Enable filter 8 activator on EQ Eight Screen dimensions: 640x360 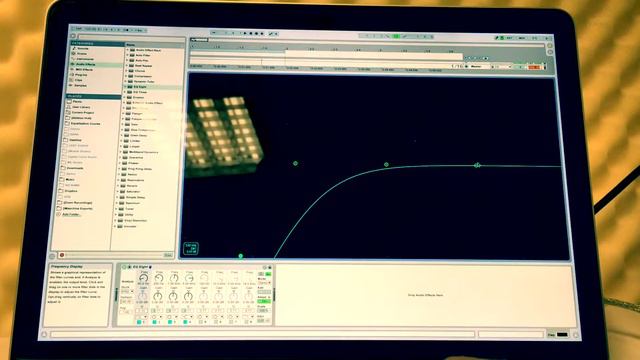point(247,322)
